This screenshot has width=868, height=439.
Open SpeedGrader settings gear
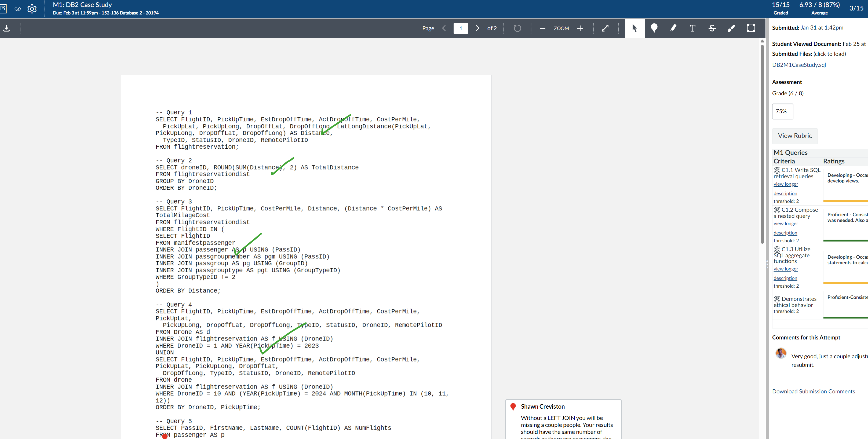(x=32, y=9)
